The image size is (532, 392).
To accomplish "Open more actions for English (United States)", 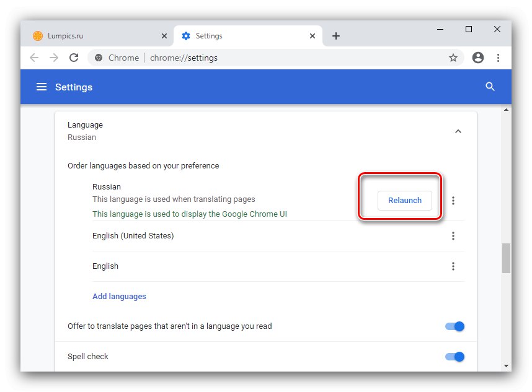I will [x=453, y=236].
